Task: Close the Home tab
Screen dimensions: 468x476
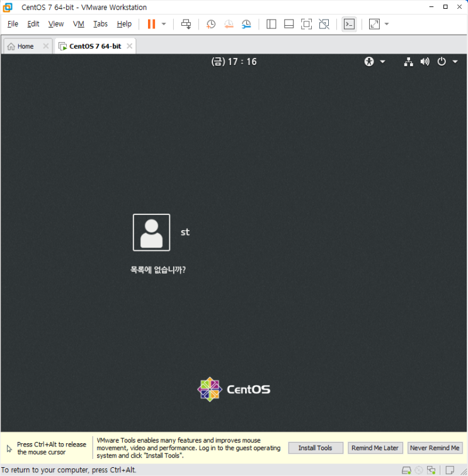Action: tap(46, 46)
